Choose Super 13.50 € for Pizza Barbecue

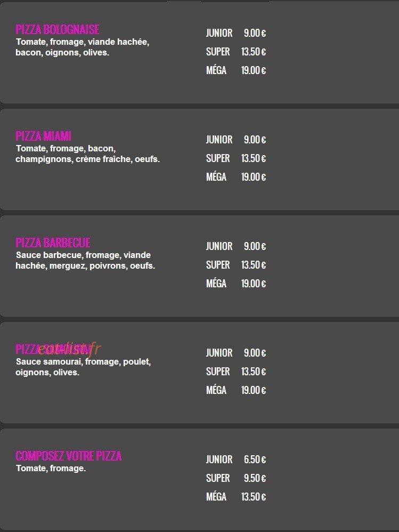(x=236, y=265)
